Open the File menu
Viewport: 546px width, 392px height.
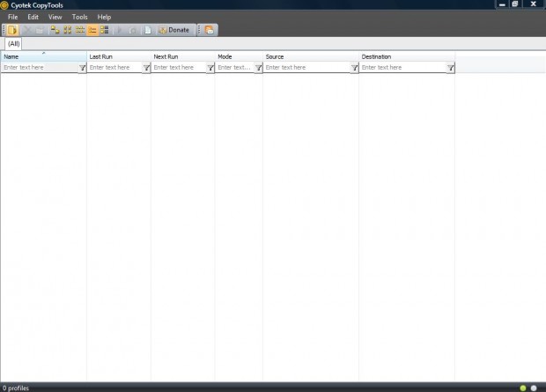click(13, 17)
